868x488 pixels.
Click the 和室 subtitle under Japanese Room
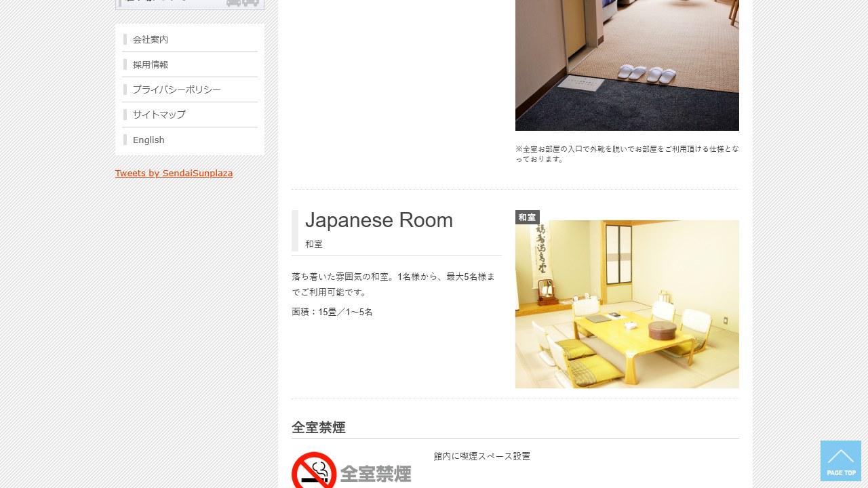[x=314, y=244]
